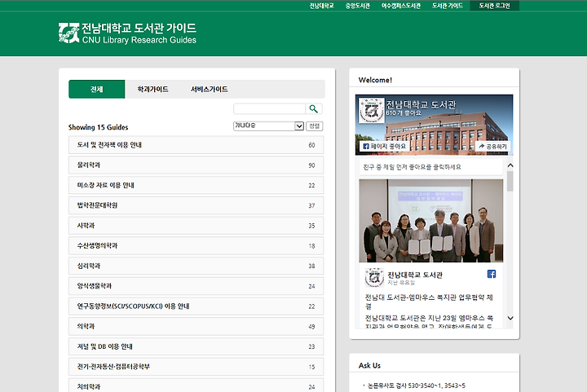Open the 심리학과 guide

coord(196,266)
